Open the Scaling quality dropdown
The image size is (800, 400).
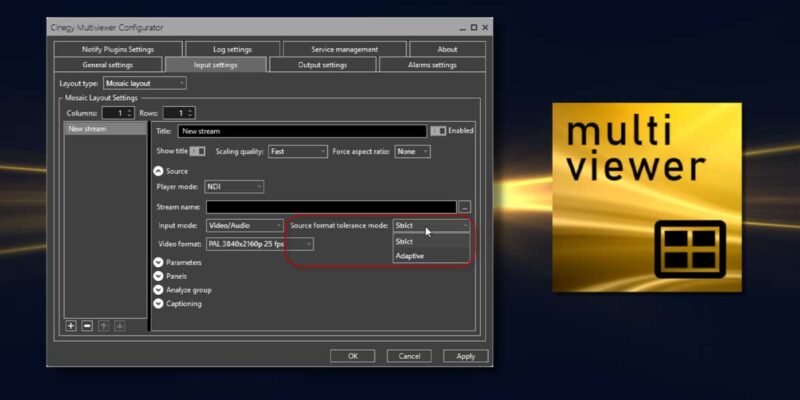pos(298,152)
